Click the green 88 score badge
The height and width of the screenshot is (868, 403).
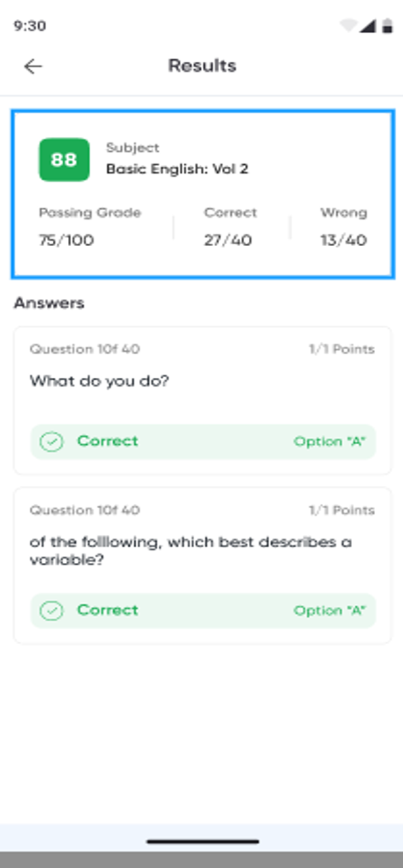[x=64, y=160]
